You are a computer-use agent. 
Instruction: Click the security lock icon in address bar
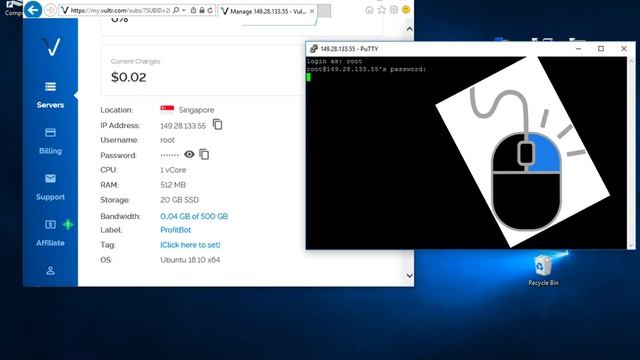point(202,10)
